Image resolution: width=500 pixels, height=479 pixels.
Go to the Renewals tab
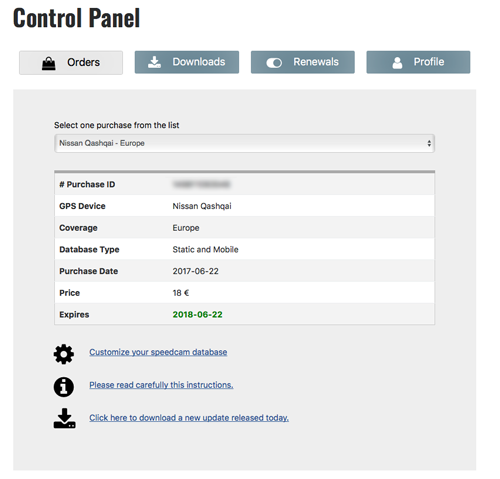[303, 62]
